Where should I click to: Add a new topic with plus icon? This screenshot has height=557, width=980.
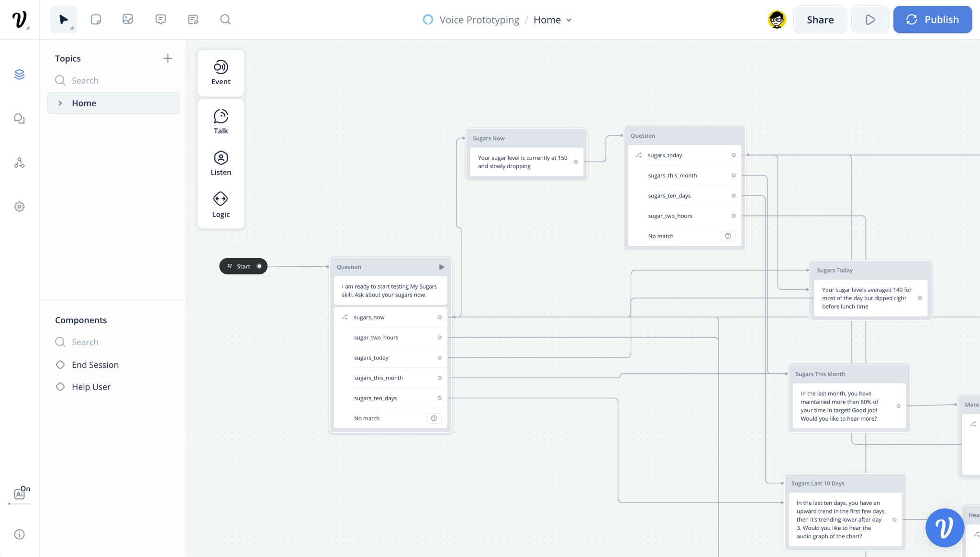(167, 58)
